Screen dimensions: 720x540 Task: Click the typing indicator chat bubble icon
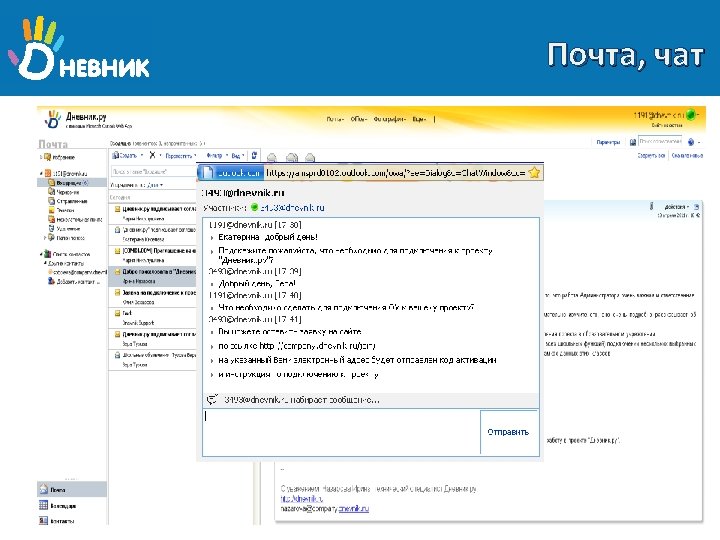212,399
